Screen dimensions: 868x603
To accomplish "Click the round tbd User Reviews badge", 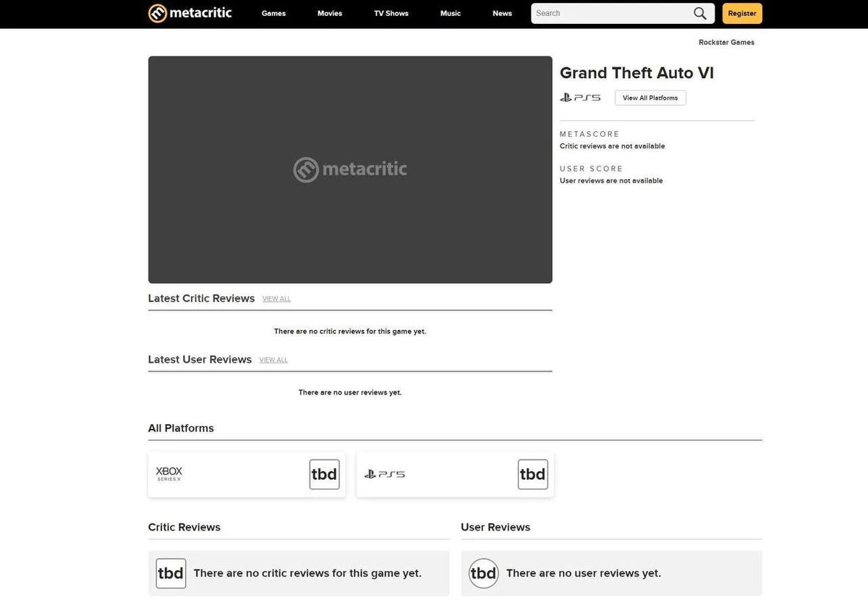I will (x=483, y=573).
